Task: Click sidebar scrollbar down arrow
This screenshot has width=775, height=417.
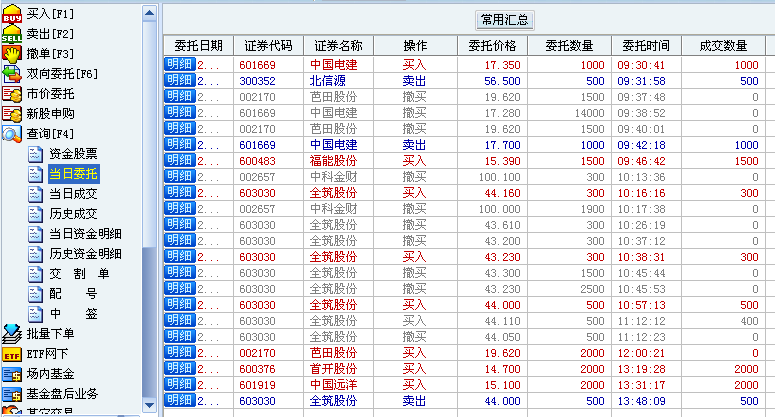Action: click(x=149, y=405)
